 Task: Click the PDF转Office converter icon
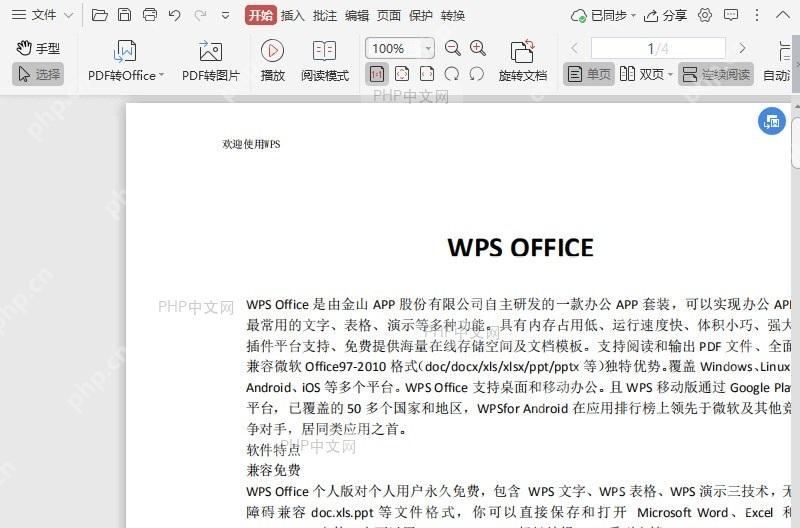tap(124, 51)
